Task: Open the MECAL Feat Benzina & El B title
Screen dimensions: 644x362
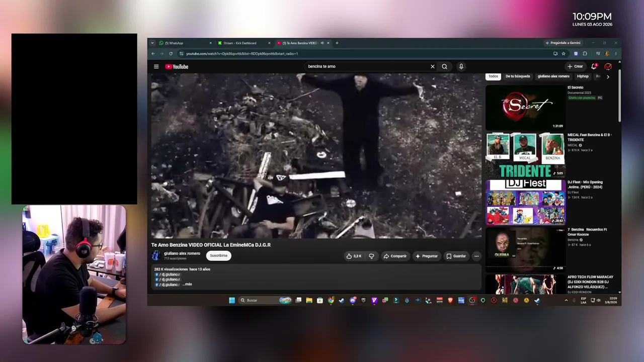Action: (590, 137)
